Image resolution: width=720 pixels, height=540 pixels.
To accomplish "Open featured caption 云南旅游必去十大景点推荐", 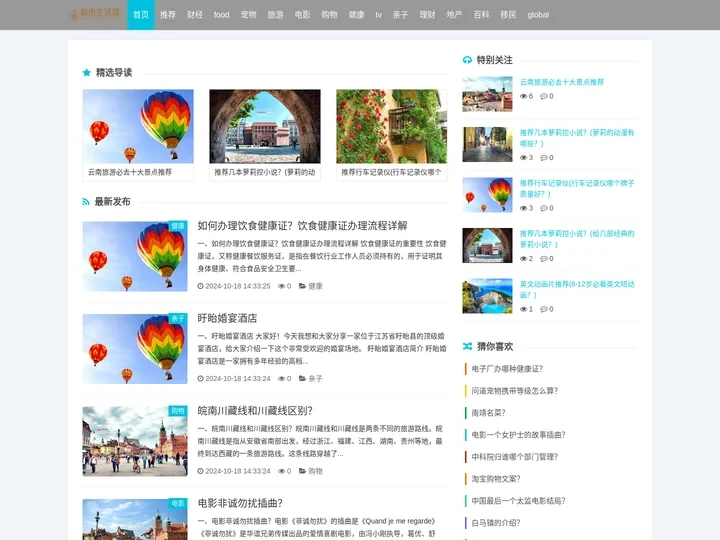I will [x=130, y=172].
